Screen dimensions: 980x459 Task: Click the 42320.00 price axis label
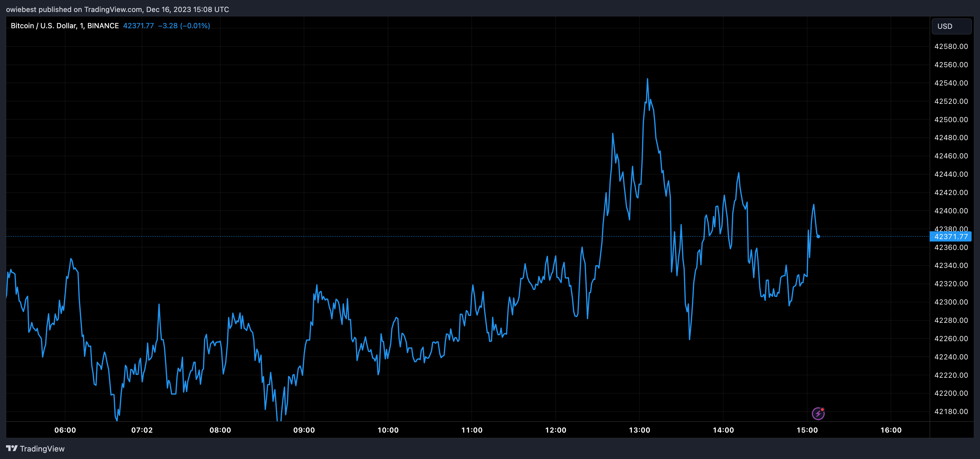tap(951, 284)
